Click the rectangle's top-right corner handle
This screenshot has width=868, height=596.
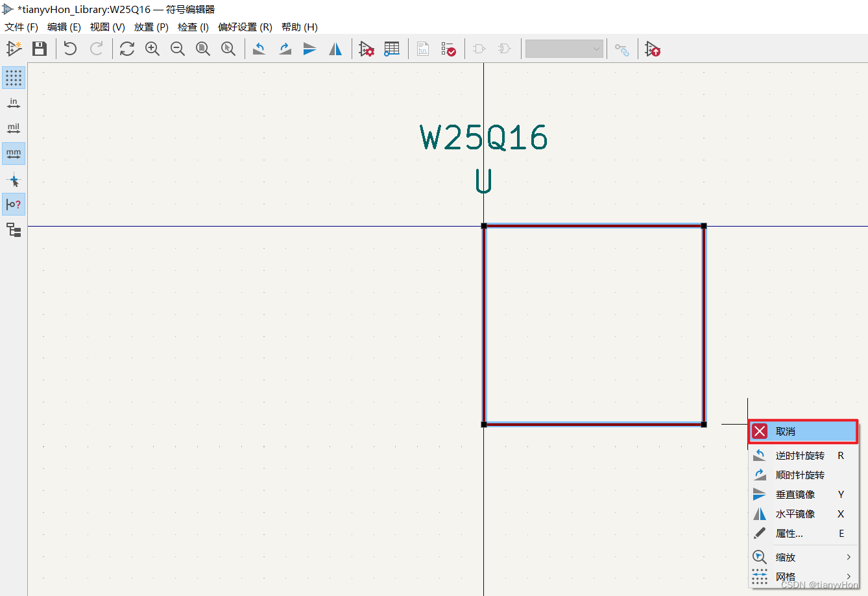[x=704, y=226]
